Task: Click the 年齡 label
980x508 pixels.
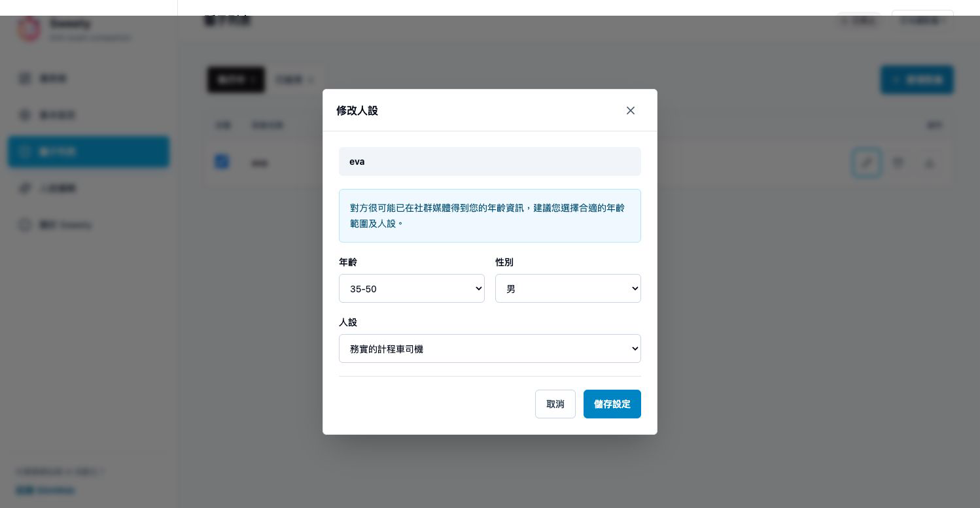Action: [348, 262]
